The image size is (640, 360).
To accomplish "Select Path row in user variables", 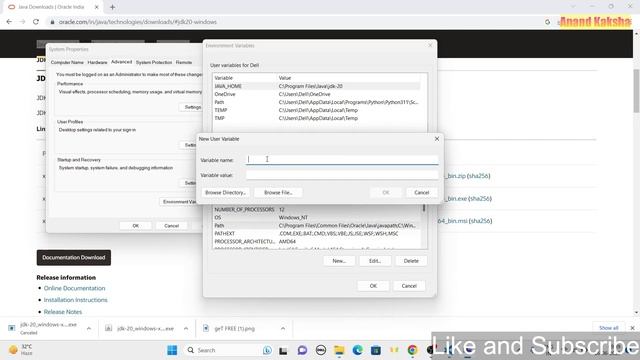I will pos(317,102).
